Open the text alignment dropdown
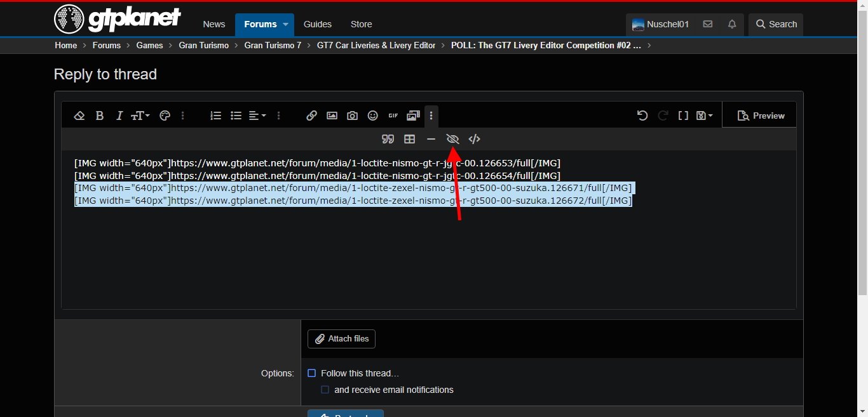Screen dimensions: 868x417 point(257,116)
